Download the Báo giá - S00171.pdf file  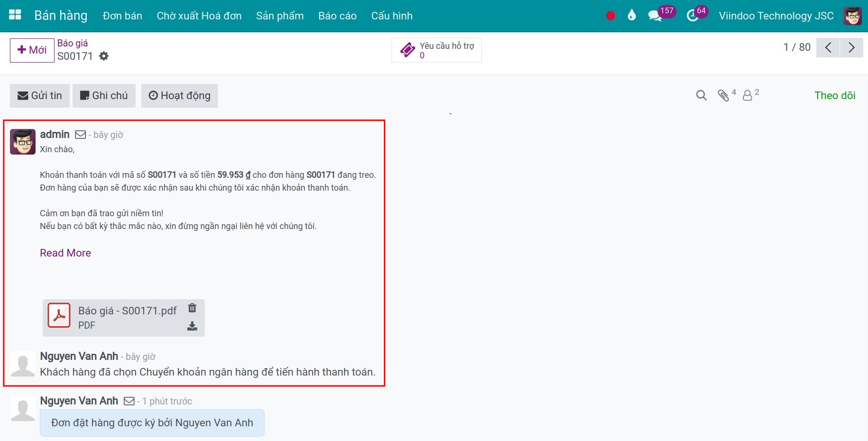pyautogui.click(x=192, y=326)
